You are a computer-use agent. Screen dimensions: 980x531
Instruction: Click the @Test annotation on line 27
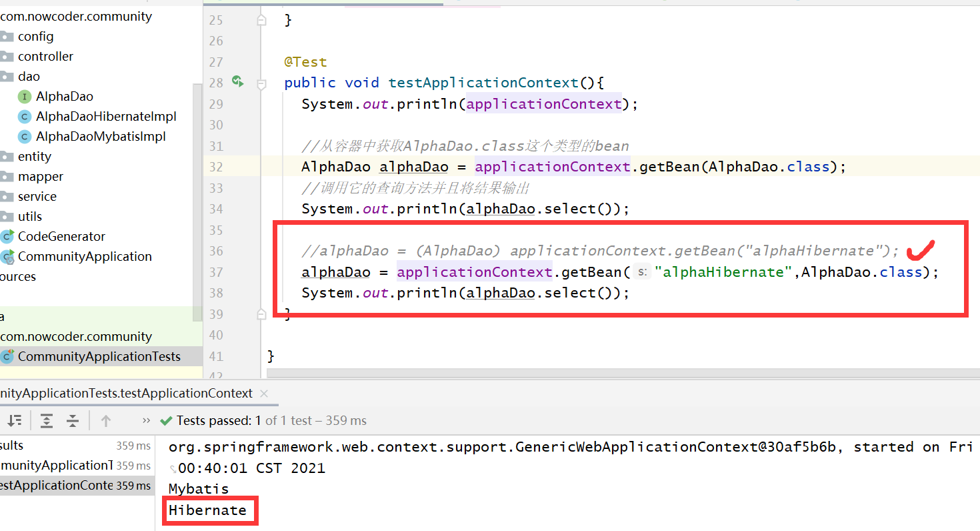(x=306, y=62)
